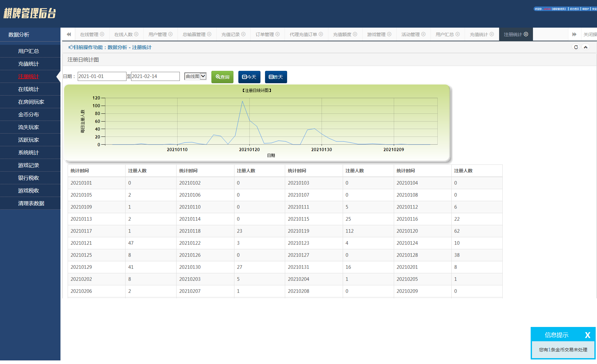This screenshot has width=597, height=364.
Task: Click the refresh icon in function bar
Action: 576,47
